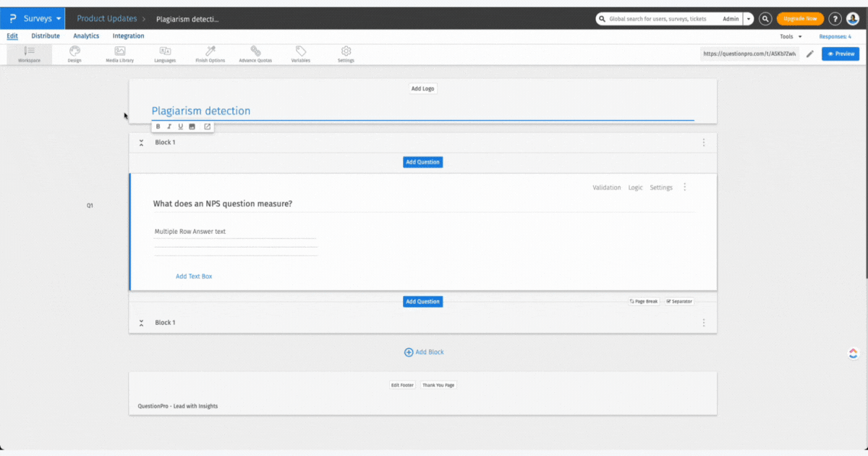Click the Add Block link

(424, 352)
